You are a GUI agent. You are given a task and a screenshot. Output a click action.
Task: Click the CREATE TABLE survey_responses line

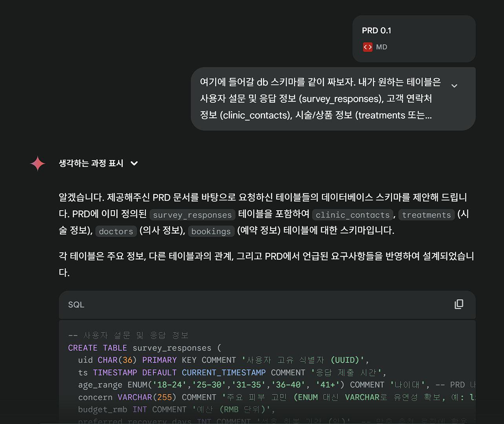pos(144,348)
